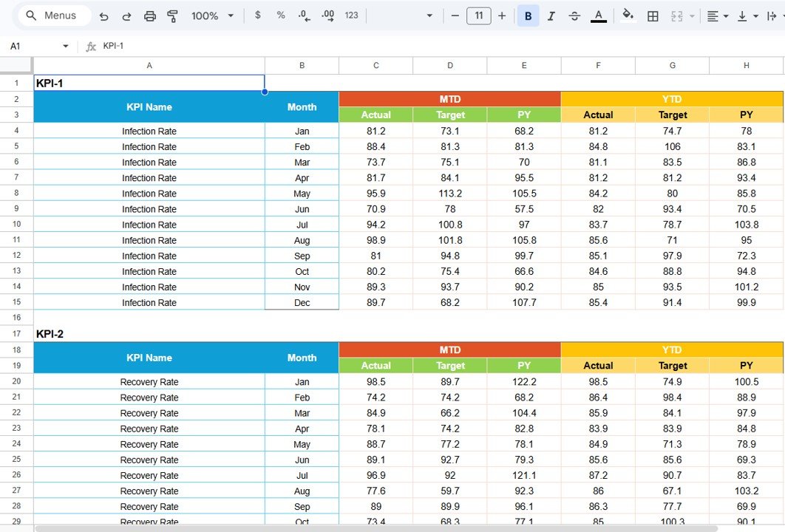Toggle italic formatting on
Image resolution: width=785 pixels, height=532 pixels.
551,15
